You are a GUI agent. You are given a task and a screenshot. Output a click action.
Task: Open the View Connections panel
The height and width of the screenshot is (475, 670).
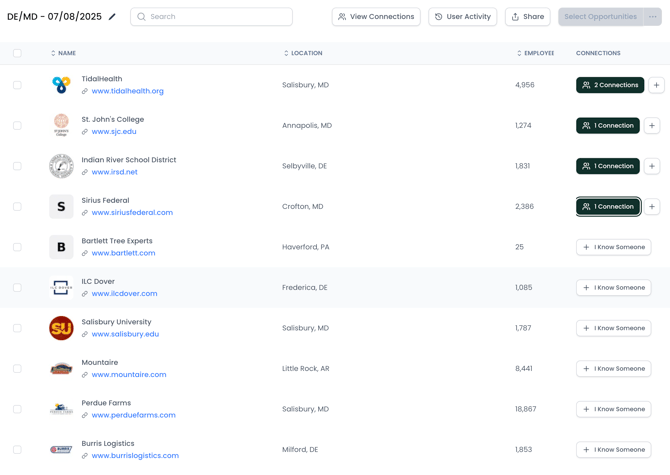pyautogui.click(x=376, y=17)
